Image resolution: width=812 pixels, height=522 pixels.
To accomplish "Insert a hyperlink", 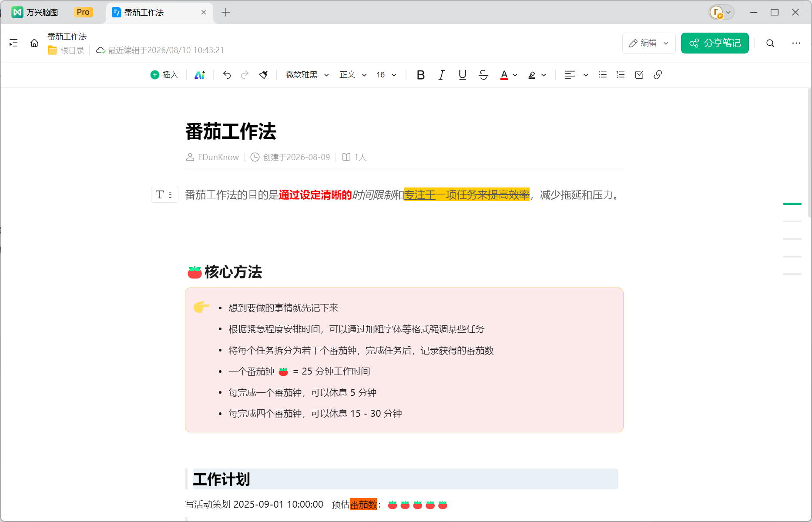I will click(x=658, y=75).
